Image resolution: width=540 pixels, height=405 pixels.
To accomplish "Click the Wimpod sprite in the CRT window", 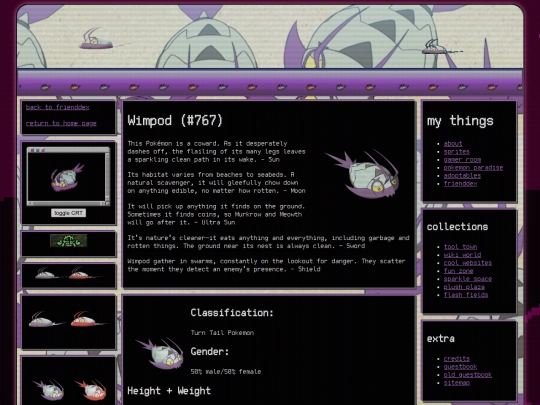I will 68,178.
